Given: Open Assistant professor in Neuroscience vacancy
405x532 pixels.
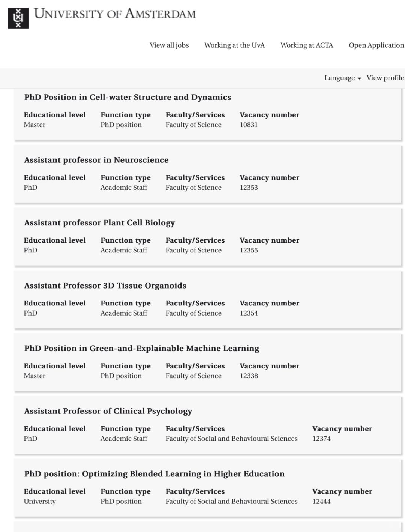Looking at the screenshot, I should pyautogui.click(x=96, y=160).
